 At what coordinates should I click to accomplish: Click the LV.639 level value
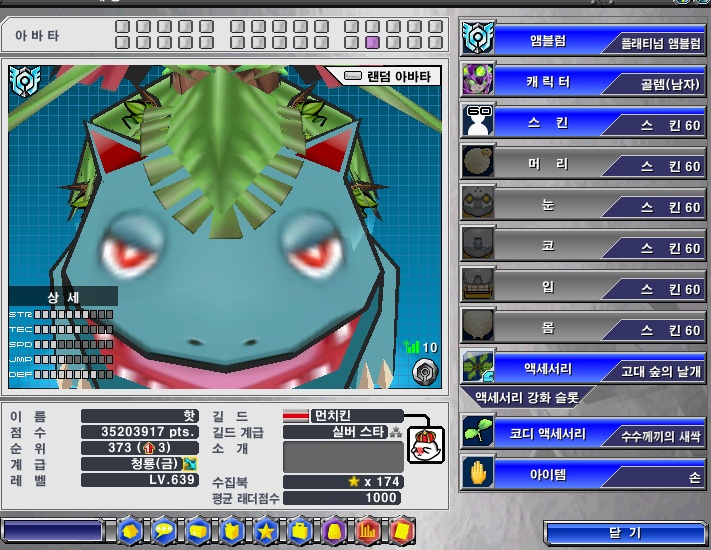click(x=140, y=480)
